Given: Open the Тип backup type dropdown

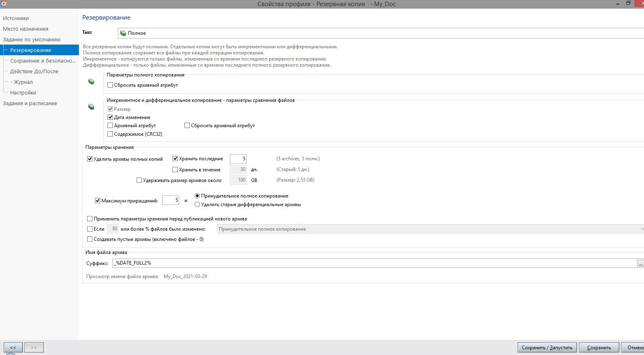Looking at the screenshot, I should (x=380, y=33).
